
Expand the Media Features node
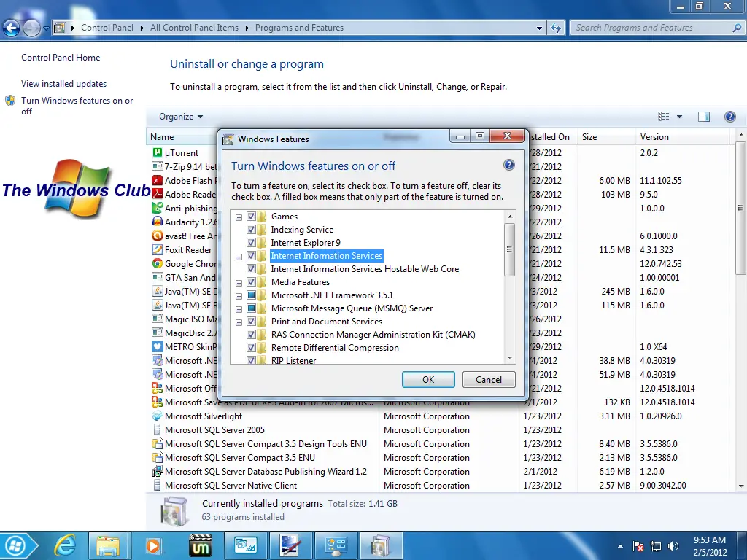click(x=239, y=283)
